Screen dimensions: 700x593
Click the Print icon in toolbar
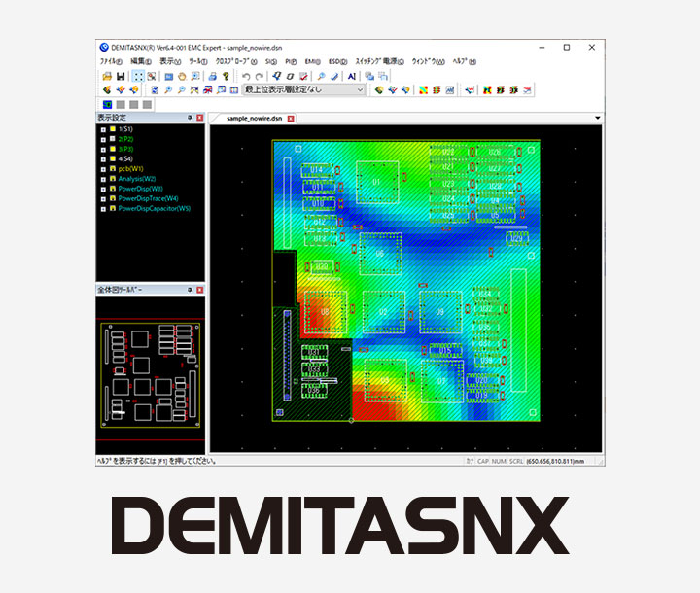[213, 77]
